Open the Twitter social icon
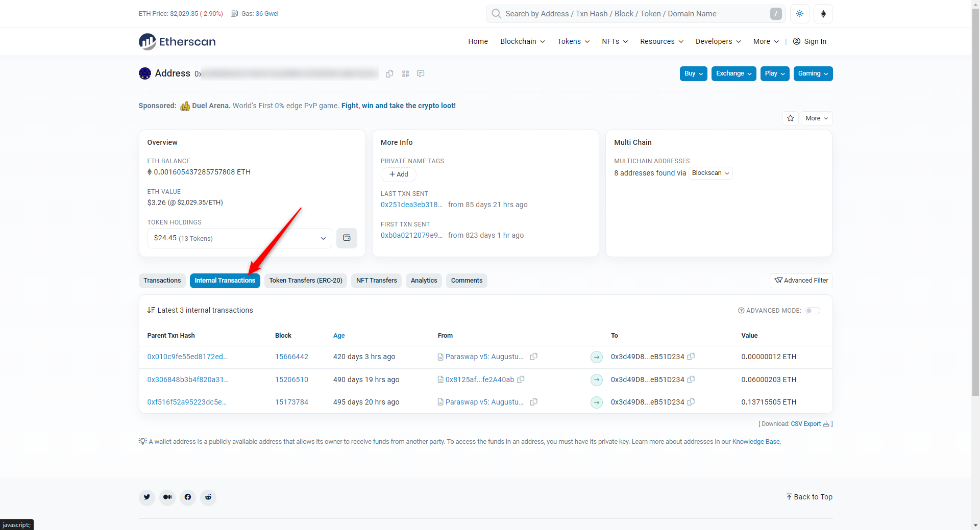 [147, 497]
